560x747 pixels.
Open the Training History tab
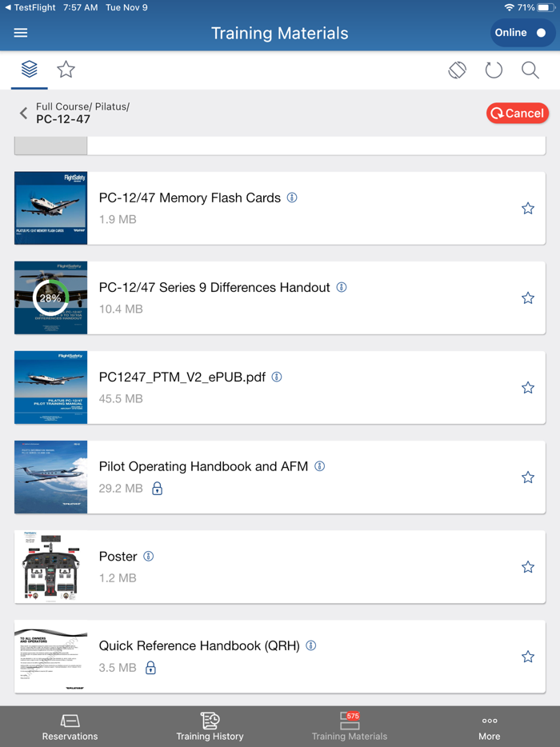click(210, 726)
